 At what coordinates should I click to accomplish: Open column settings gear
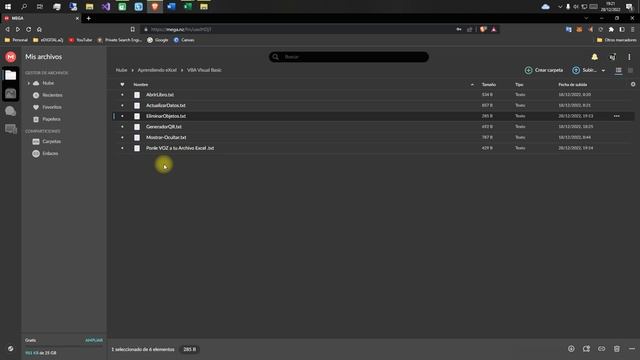[633, 84]
